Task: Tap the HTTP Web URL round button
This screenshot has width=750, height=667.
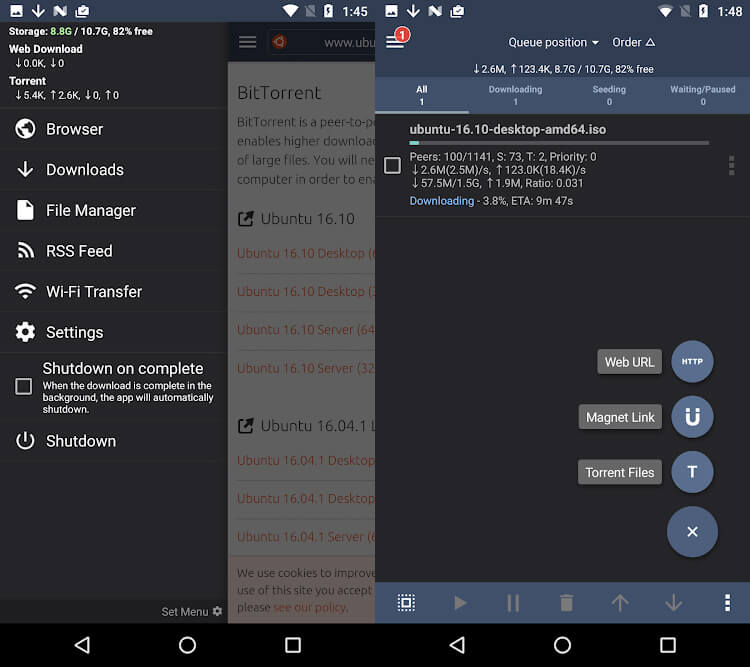Action: pyautogui.click(x=692, y=362)
